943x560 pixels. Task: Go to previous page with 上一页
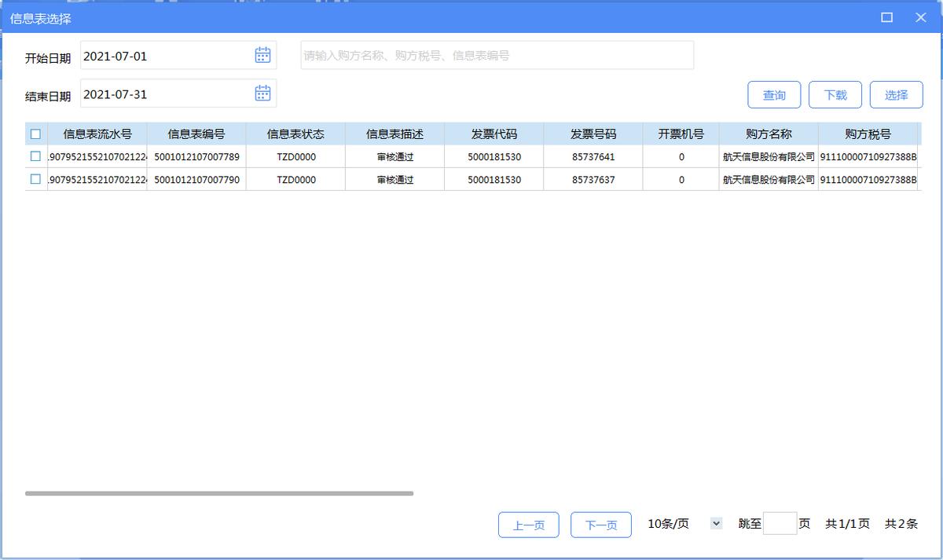click(x=529, y=525)
